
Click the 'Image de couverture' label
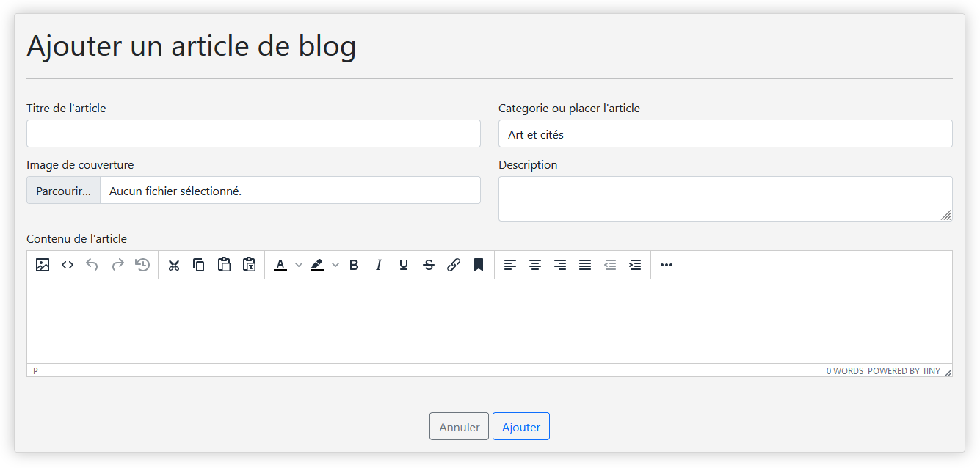(80, 165)
